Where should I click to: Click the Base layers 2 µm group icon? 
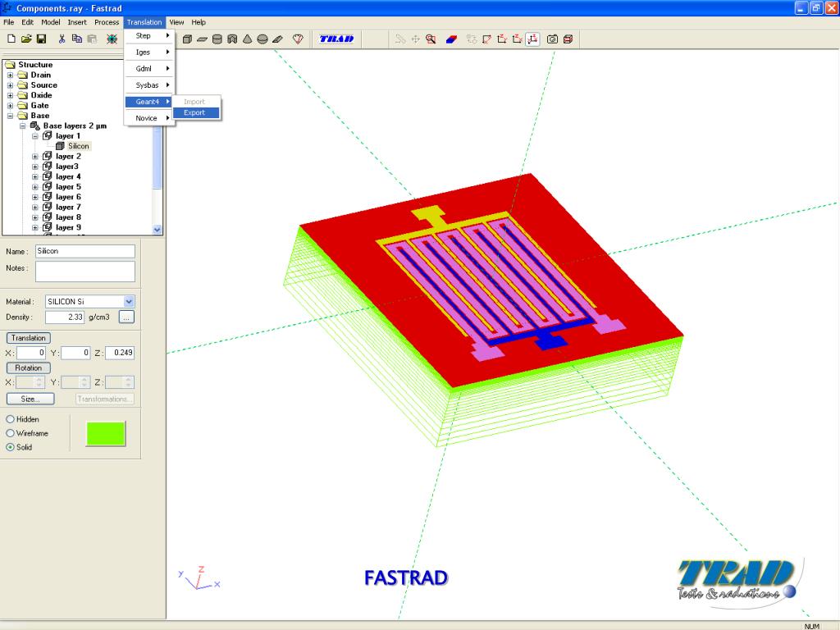(34, 126)
